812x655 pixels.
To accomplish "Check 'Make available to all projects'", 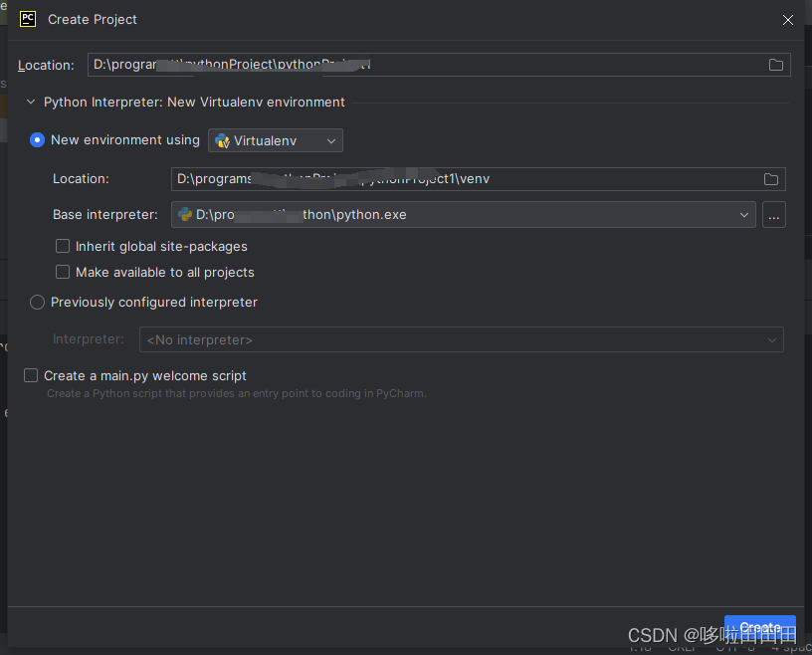I will 63,272.
